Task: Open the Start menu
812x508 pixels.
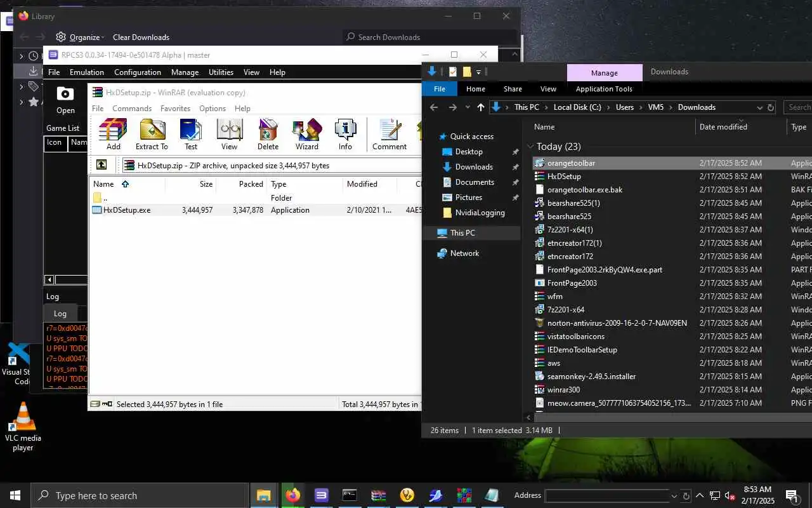Action: coord(15,495)
